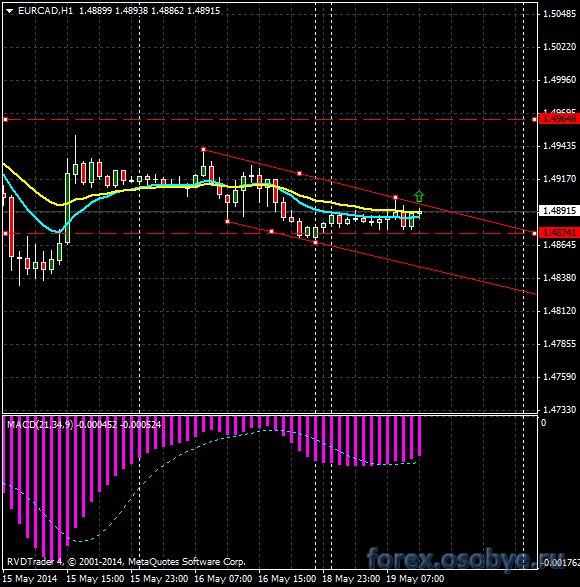Click the current price tag 1.48915
580x587 pixels.
(559, 210)
